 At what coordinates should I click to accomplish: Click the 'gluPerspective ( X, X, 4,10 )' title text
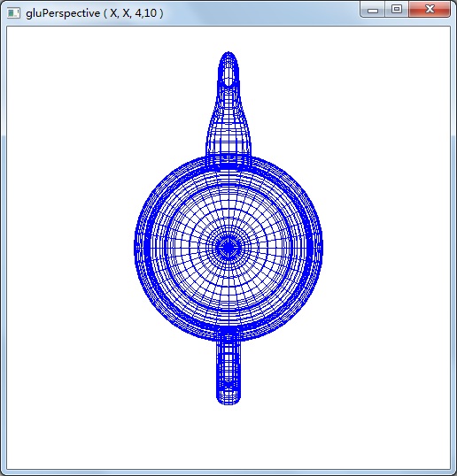click(95, 13)
